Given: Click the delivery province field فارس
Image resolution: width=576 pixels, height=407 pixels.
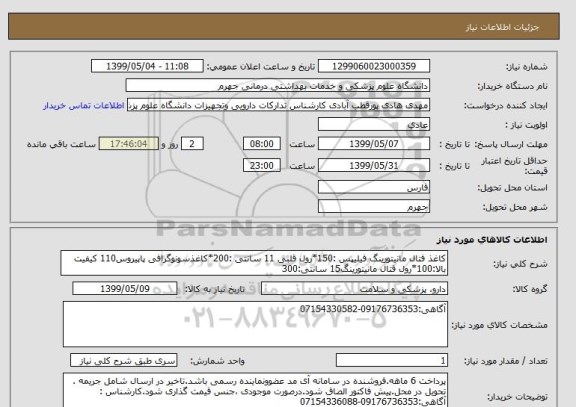Looking at the screenshot, I should click(x=374, y=187).
